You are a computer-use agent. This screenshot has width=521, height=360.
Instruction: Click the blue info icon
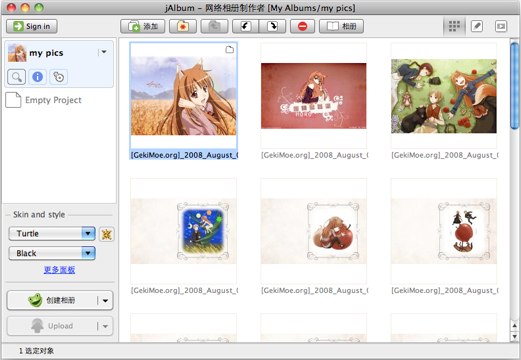38,77
